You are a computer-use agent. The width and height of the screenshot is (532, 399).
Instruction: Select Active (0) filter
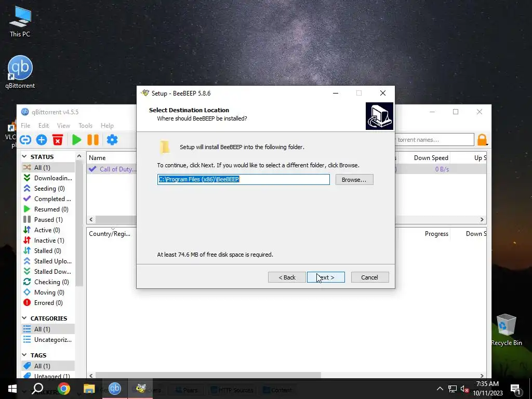48,230
